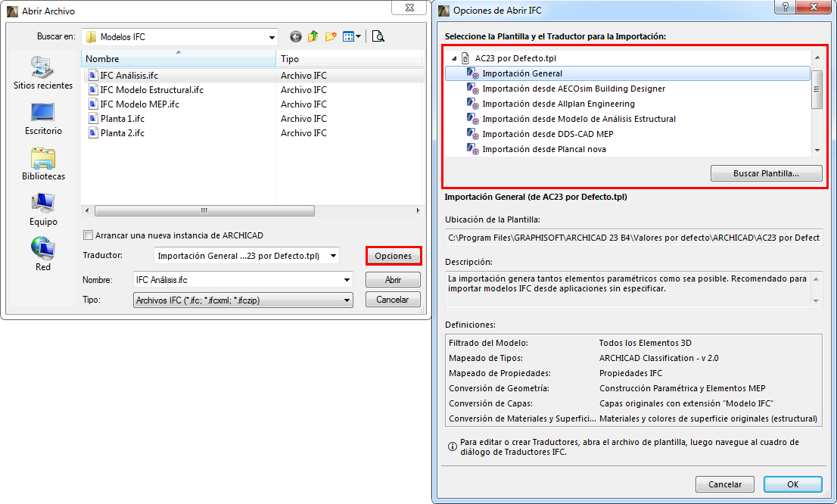Viewport: 837px width, 504px height.
Task: Click the Planta 1.ifc file icon
Action: click(x=93, y=119)
